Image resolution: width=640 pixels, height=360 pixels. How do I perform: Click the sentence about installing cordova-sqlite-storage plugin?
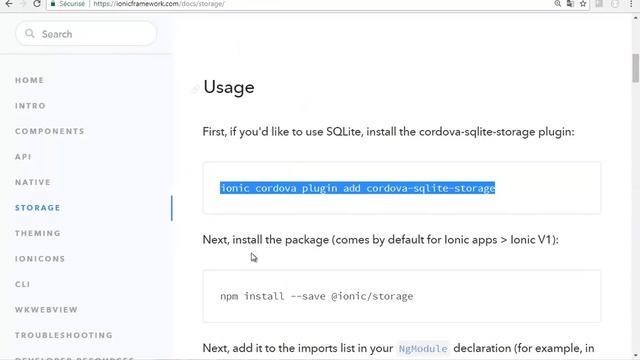point(388,132)
